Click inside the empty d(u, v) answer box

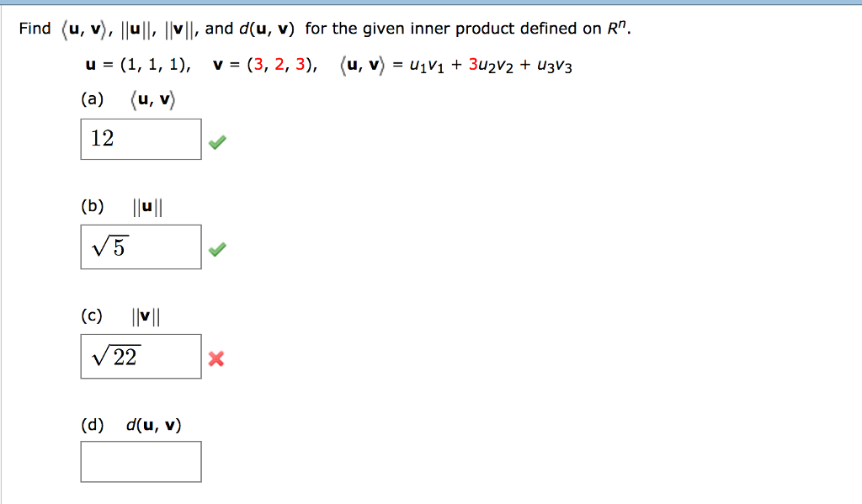[x=141, y=461]
